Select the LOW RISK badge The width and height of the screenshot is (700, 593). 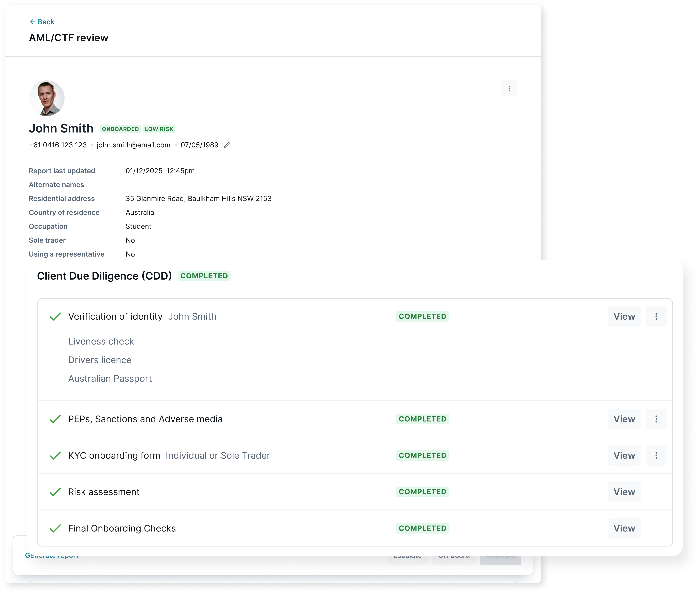[159, 129]
